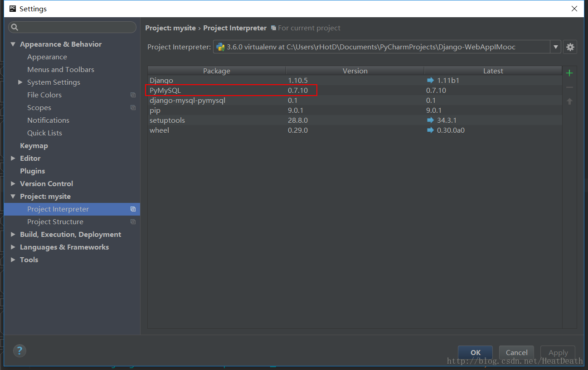The height and width of the screenshot is (370, 588).
Task: Click the For current project icon
Action: click(273, 28)
